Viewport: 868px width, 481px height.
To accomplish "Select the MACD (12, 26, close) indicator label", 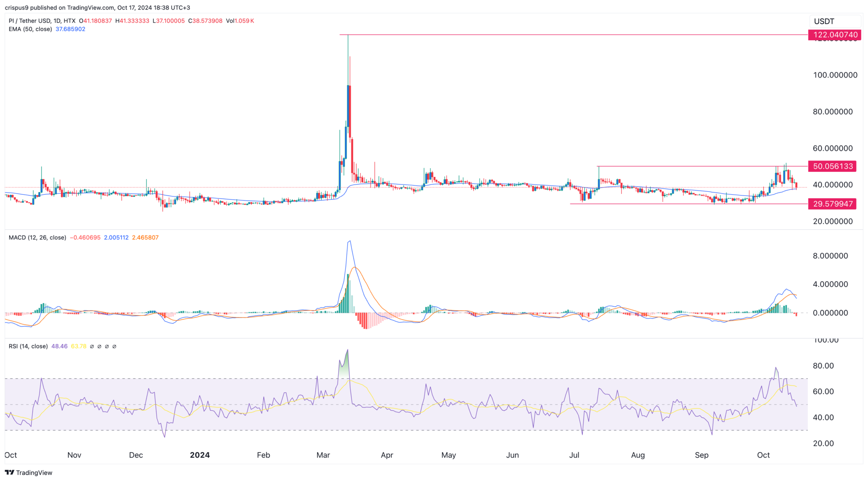I will click(x=37, y=238).
